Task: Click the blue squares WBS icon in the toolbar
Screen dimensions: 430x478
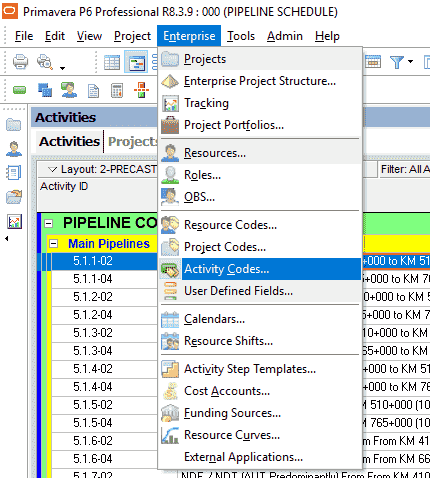Action: [45, 90]
